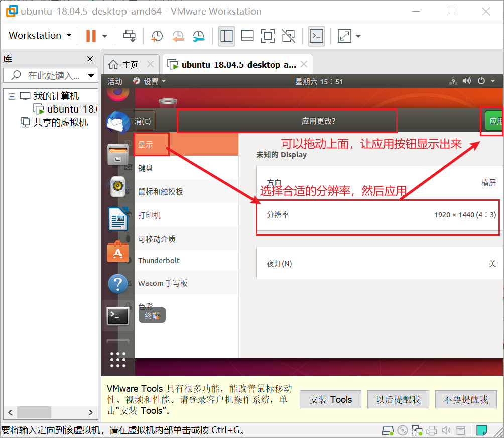
Task: Take a snapshot of the VM
Action: tap(157, 36)
